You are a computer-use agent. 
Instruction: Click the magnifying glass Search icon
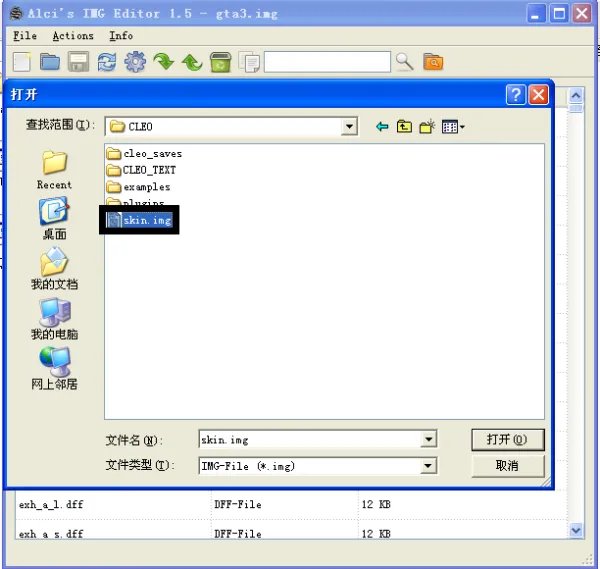pos(404,62)
